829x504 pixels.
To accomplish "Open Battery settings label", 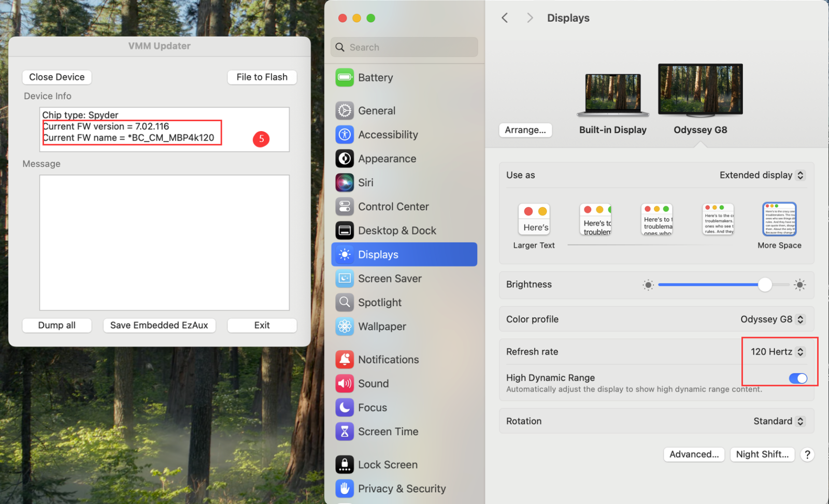I will point(376,78).
